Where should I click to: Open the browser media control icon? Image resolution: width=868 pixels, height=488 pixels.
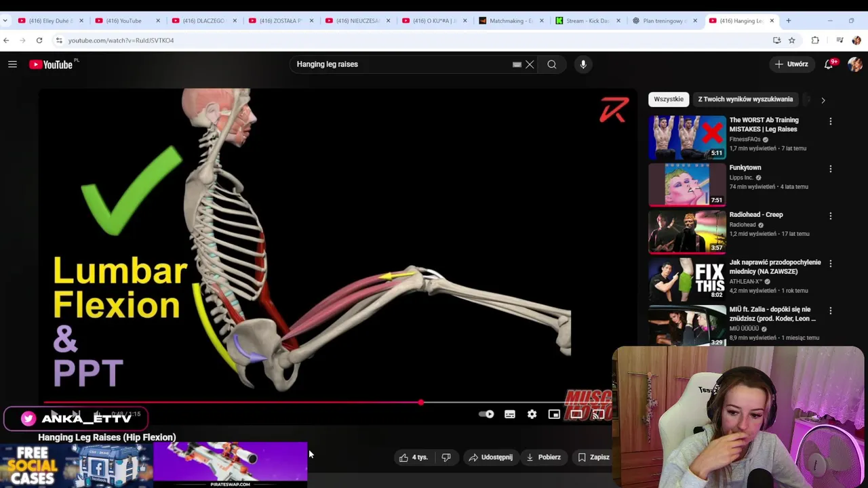tap(840, 41)
